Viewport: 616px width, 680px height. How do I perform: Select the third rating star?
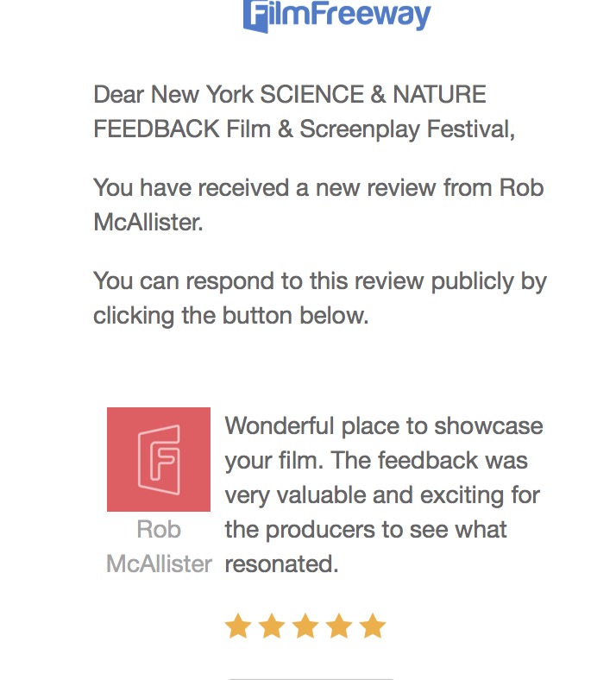[x=305, y=626]
